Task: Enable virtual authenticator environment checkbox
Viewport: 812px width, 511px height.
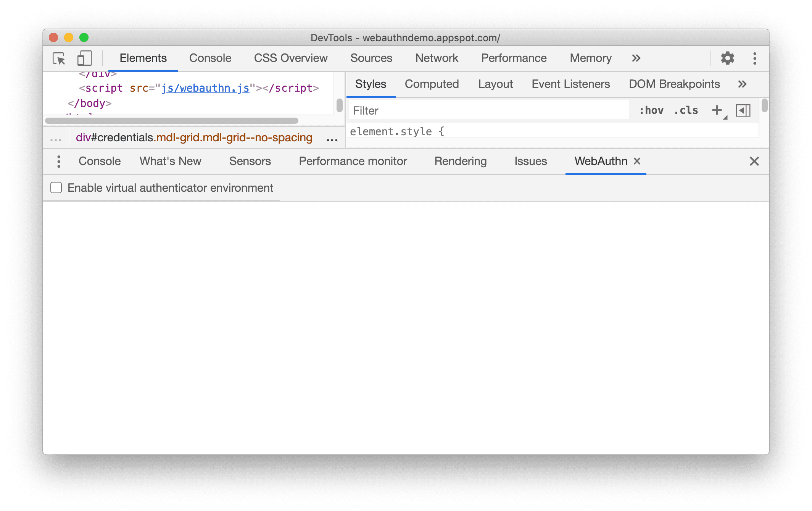Action: point(56,188)
